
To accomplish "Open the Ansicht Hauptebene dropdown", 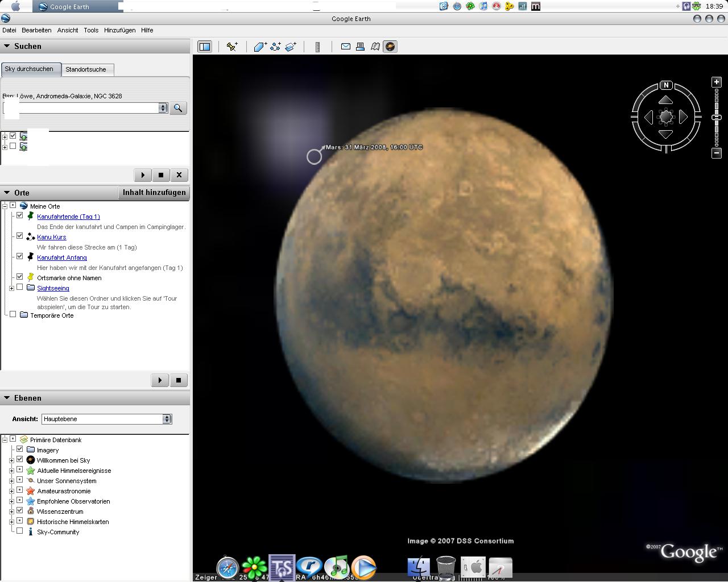I will coord(106,419).
